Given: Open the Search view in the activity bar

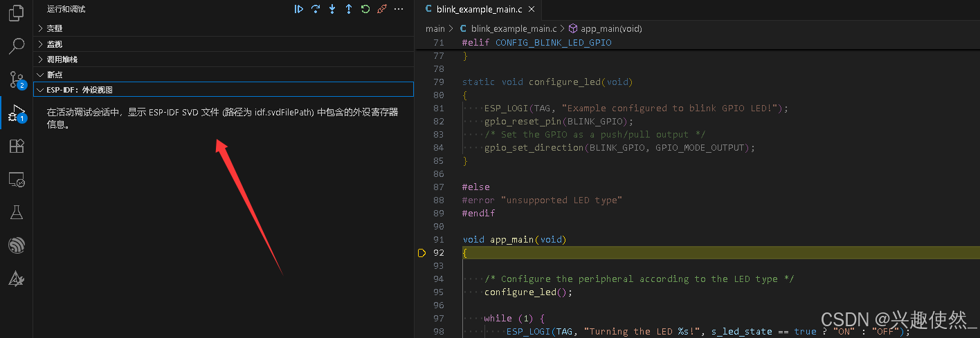Looking at the screenshot, I should [17, 46].
